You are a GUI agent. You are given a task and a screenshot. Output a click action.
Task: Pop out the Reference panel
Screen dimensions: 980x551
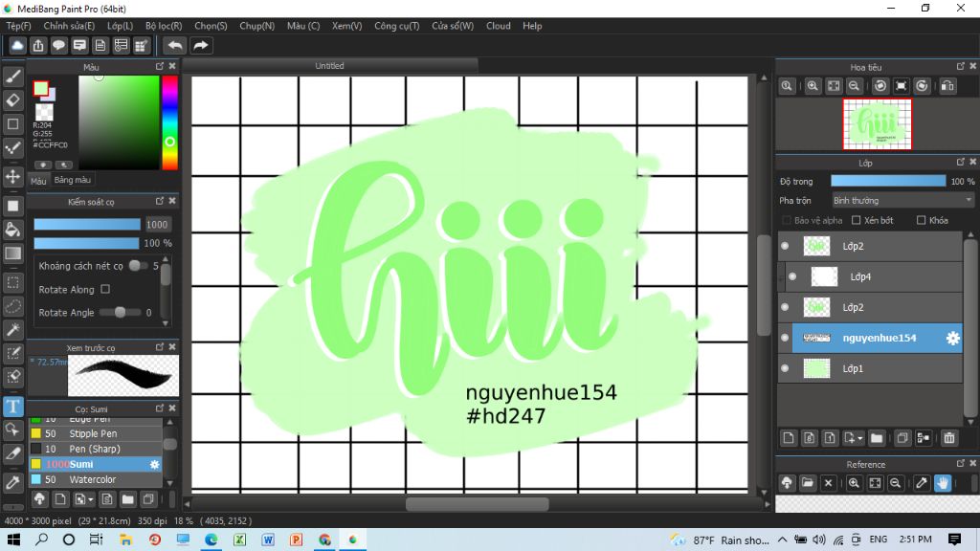click(961, 464)
